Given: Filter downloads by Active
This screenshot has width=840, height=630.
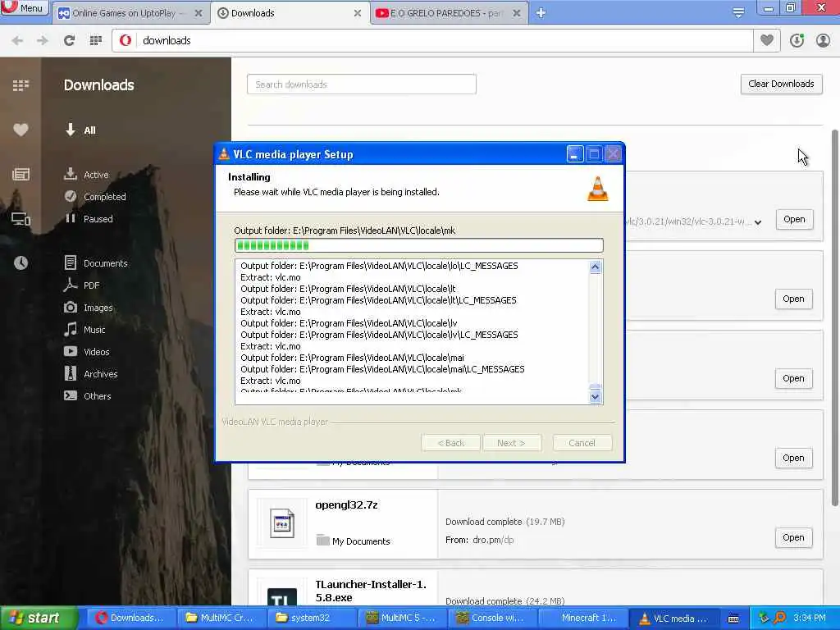Looking at the screenshot, I should tap(86, 174).
